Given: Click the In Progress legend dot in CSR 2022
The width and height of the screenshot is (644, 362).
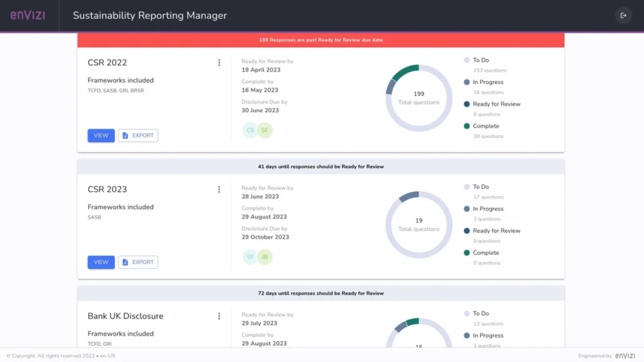Looking at the screenshot, I should click(x=467, y=82).
